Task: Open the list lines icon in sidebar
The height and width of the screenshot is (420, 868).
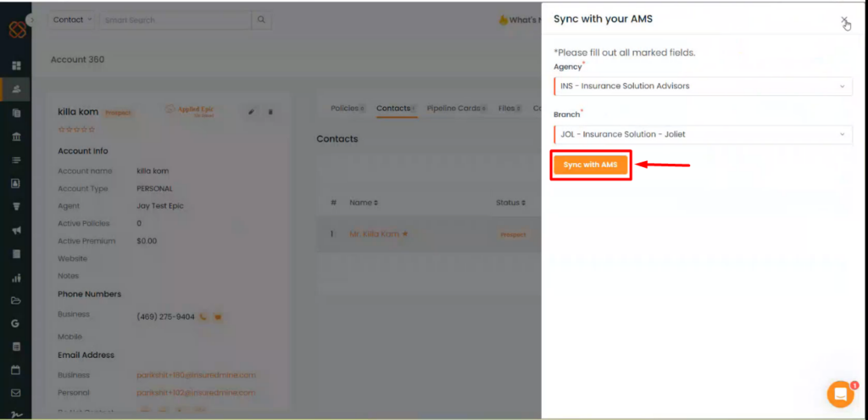Action: pyautogui.click(x=16, y=160)
